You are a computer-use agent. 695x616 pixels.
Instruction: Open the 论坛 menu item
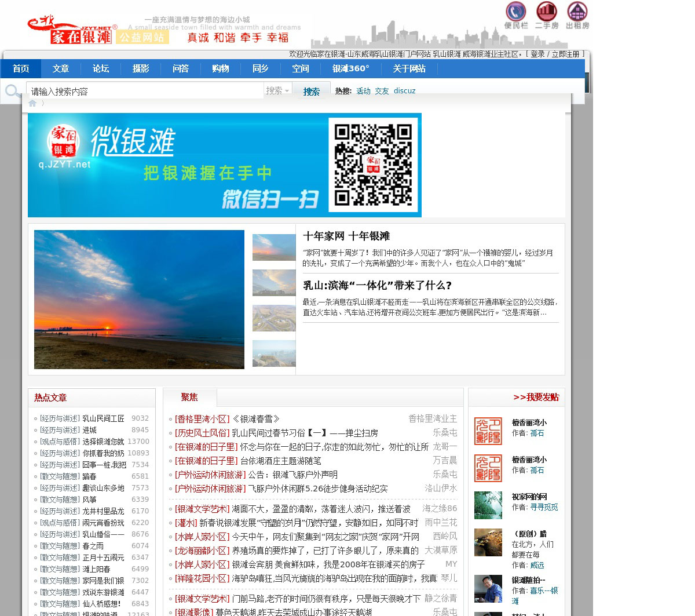click(101, 68)
